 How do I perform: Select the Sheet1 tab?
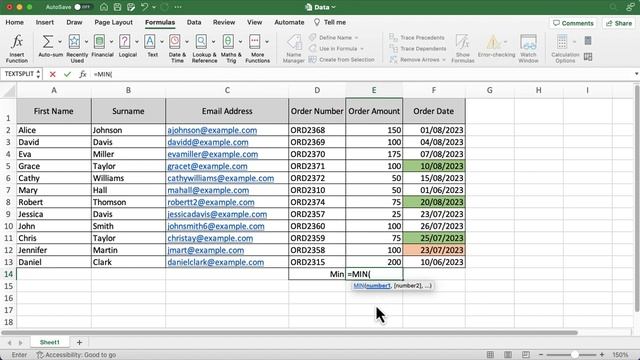click(x=49, y=342)
